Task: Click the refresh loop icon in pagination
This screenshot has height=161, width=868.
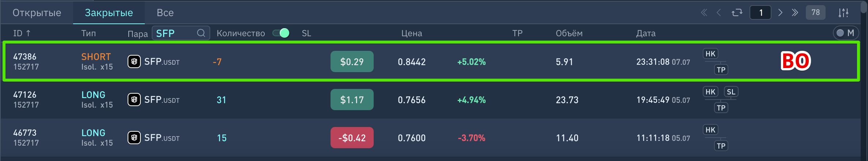Action: coord(737,13)
